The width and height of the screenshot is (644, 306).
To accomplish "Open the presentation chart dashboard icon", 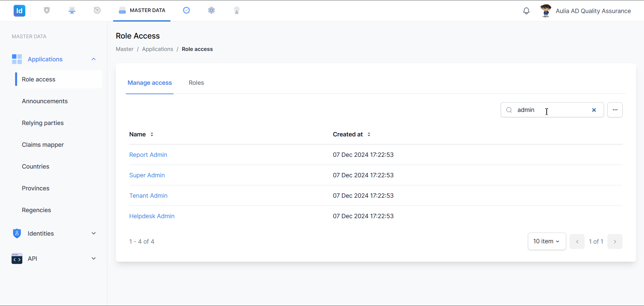I will 72,10.
